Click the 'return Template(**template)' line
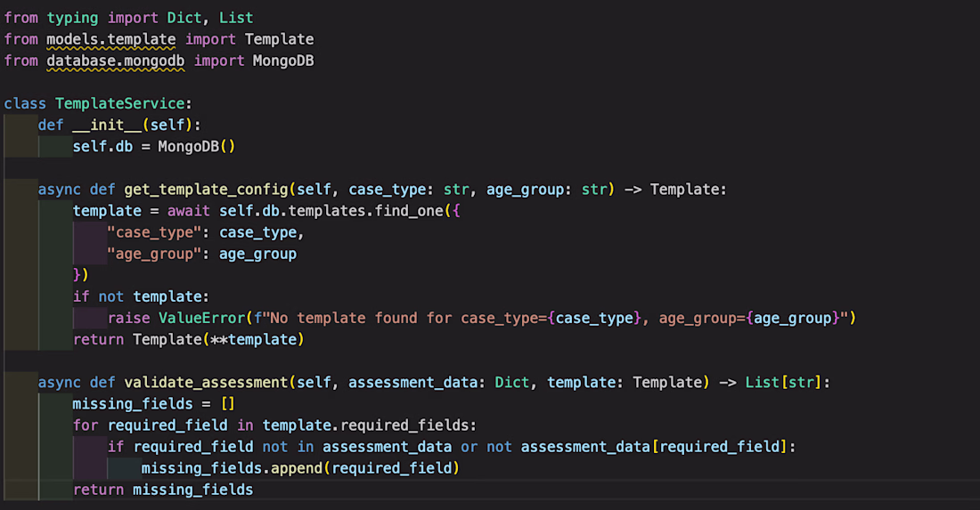Screen dimensions: 980x510 click(x=188, y=339)
